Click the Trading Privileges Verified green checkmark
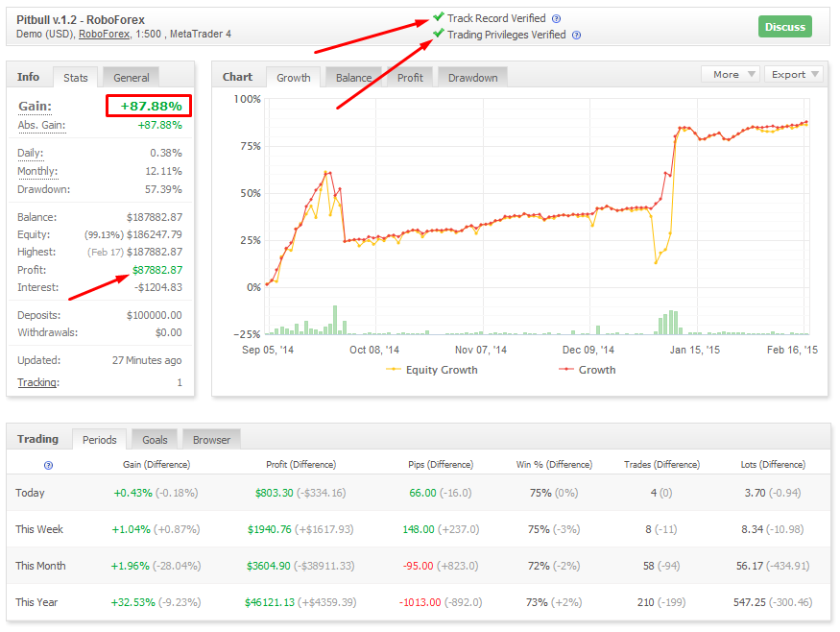The width and height of the screenshot is (840, 632). tap(438, 35)
